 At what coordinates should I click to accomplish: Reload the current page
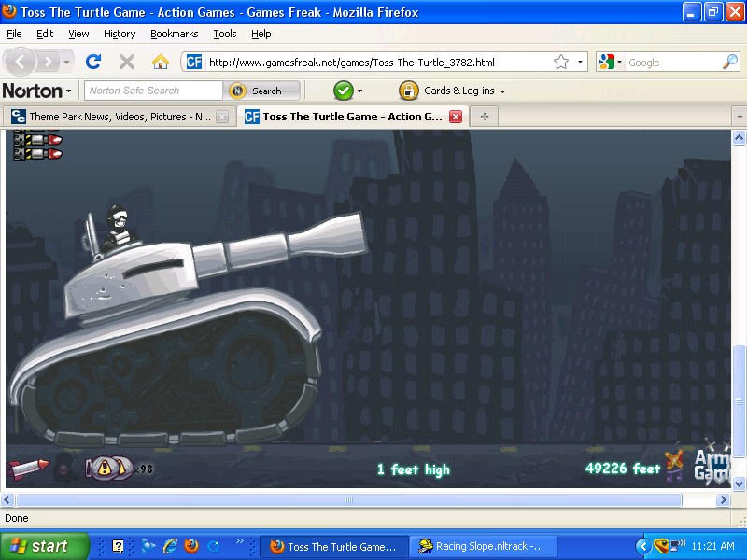click(93, 62)
